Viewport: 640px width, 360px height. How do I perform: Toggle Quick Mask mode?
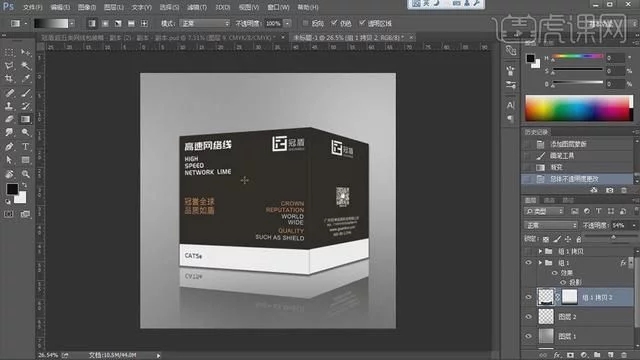9,214
